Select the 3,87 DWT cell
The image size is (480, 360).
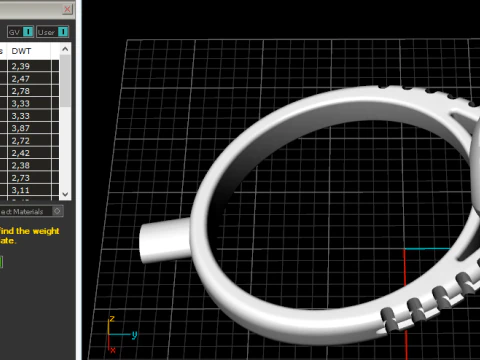pyautogui.click(x=29, y=128)
